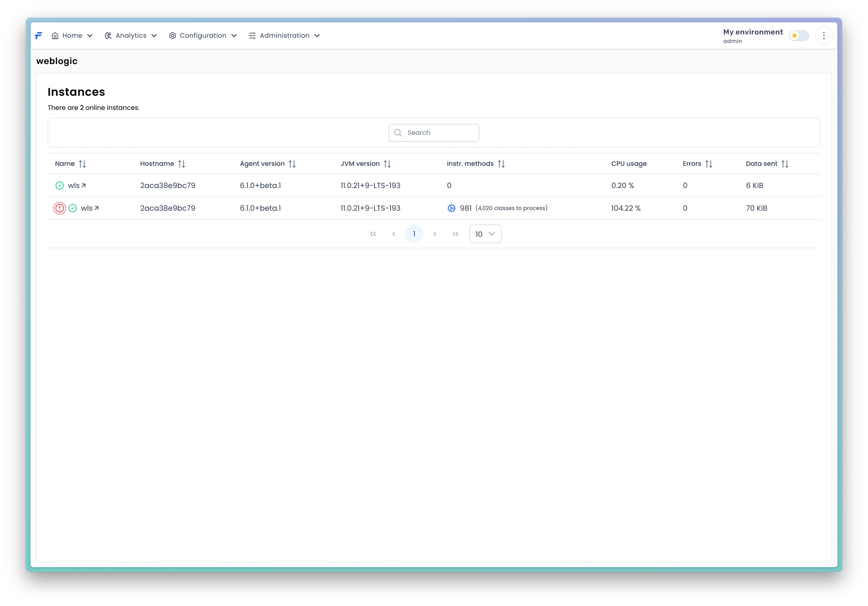The width and height of the screenshot is (868, 606).
Task: Toggle the light/dark theme switch
Action: click(x=798, y=35)
